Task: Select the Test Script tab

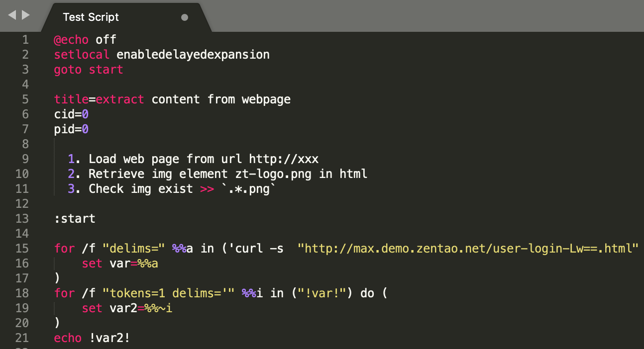Action: pos(92,17)
